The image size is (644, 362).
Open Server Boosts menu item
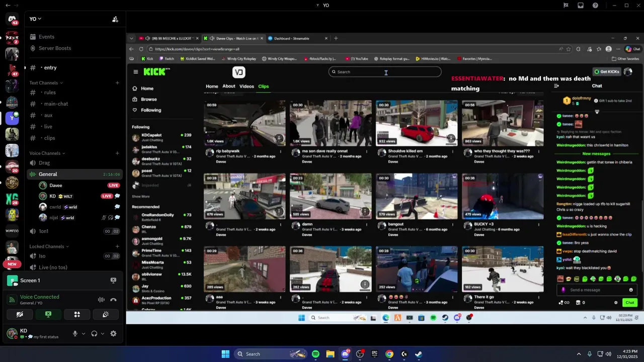tap(55, 48)
